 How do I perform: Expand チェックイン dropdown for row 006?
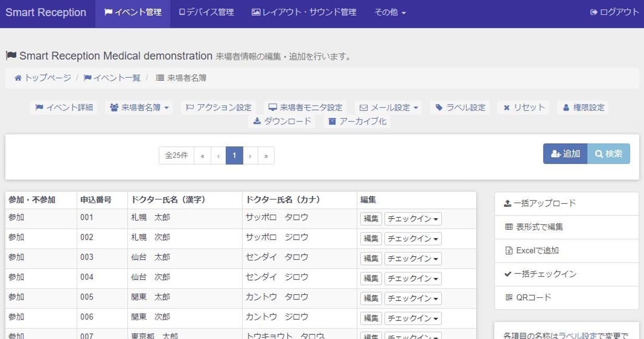(413, 318)
